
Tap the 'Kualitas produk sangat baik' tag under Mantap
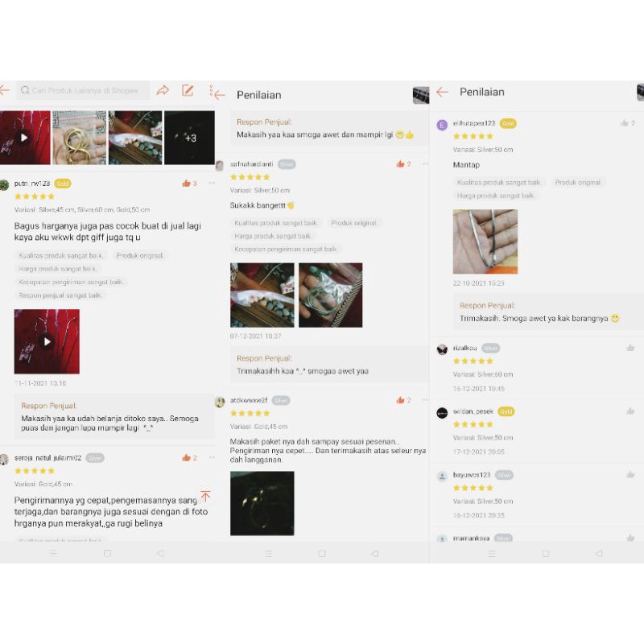tap(498, 183)
